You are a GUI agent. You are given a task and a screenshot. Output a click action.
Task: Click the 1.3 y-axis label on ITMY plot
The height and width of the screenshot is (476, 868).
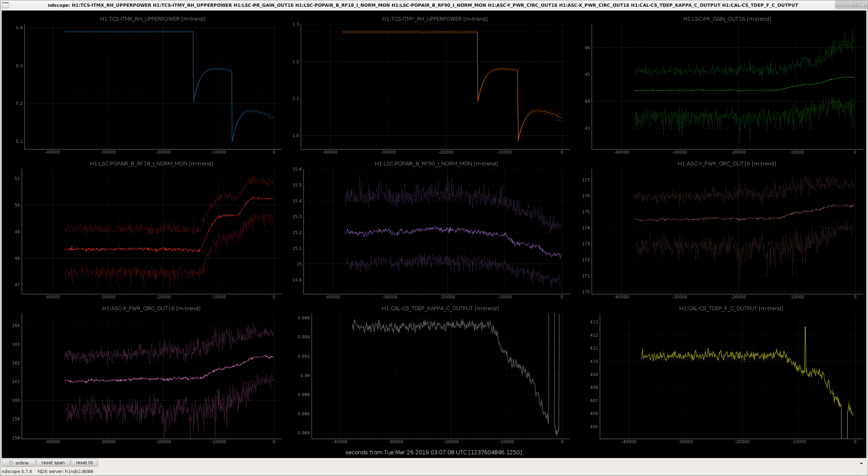tap(296, 24)
